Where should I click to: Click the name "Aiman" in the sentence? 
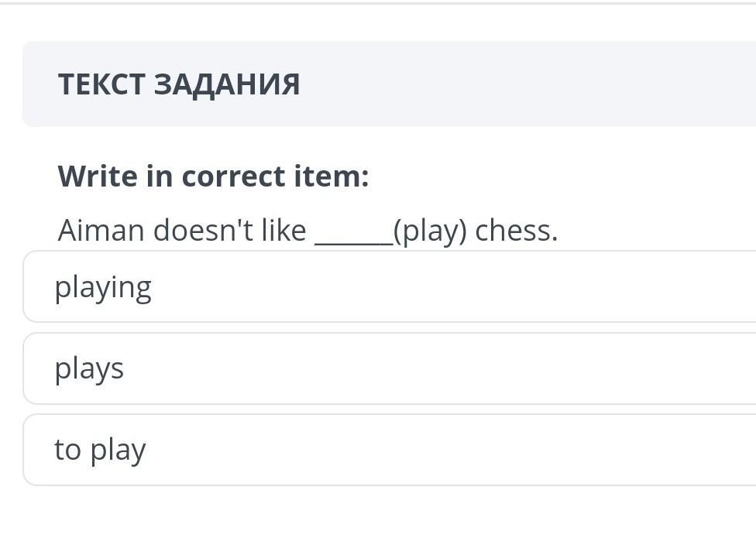tap(101, 231)
